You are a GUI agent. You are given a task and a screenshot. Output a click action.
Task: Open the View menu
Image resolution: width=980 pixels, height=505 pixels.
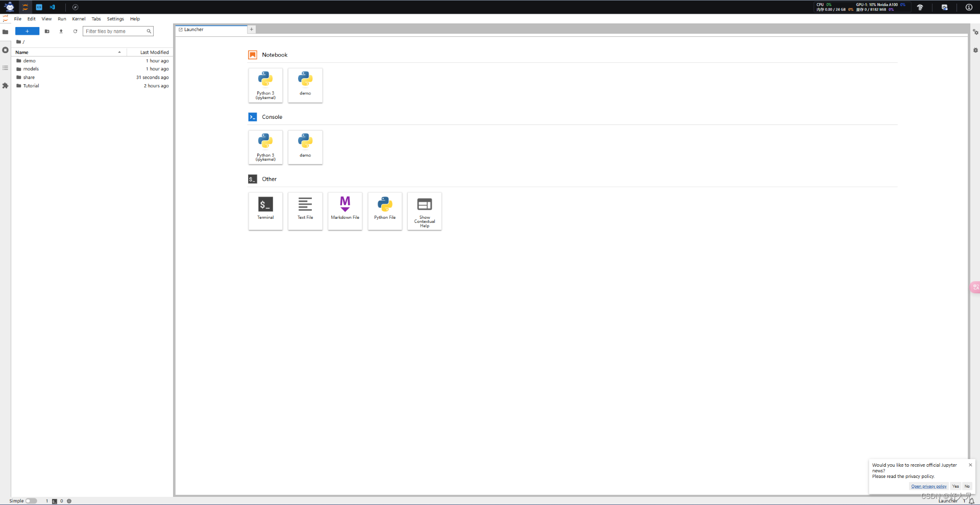[46, 19]
